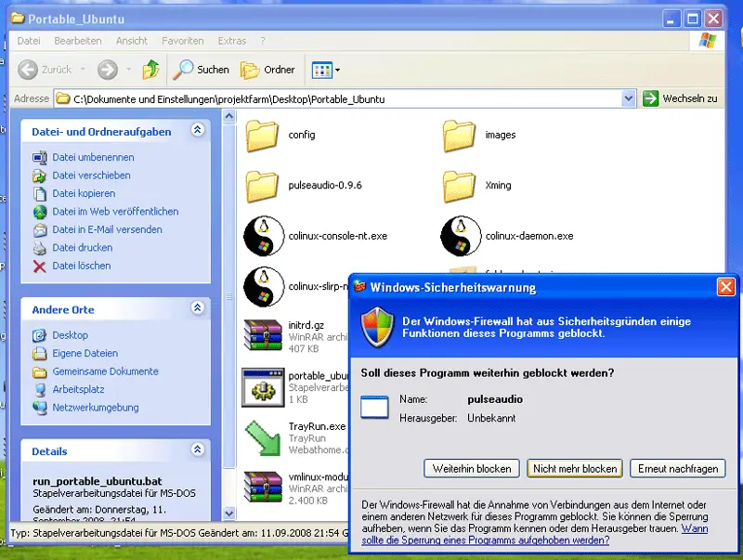
Task: Go up one folder level icon
Action: tap(151, 70)
